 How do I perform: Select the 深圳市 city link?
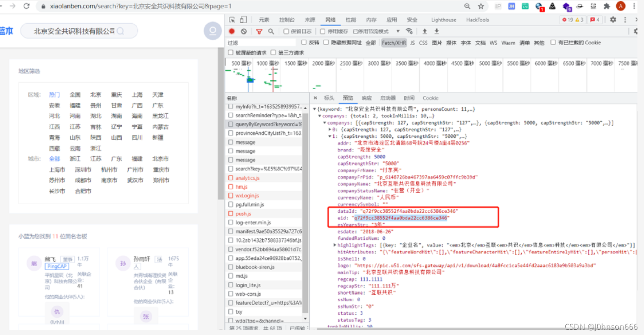pyautogui.click(x=83, y=170)
